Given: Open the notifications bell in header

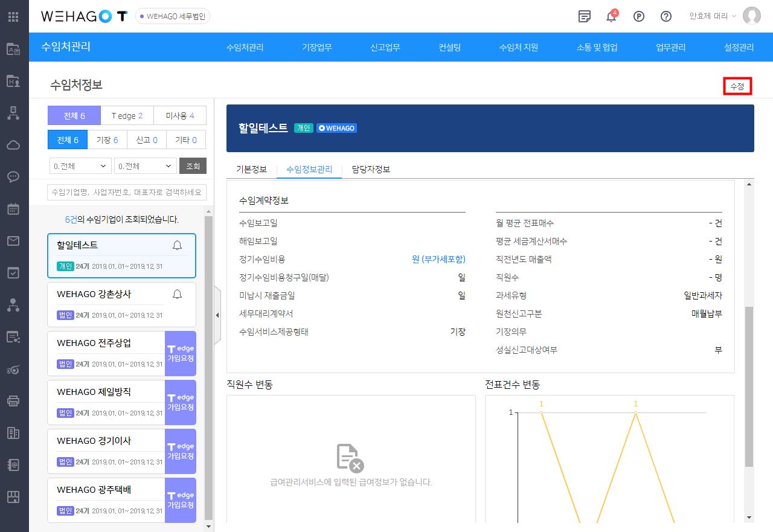Looking at the screenshot, I should pyautogui.click(x=611, y=16).
